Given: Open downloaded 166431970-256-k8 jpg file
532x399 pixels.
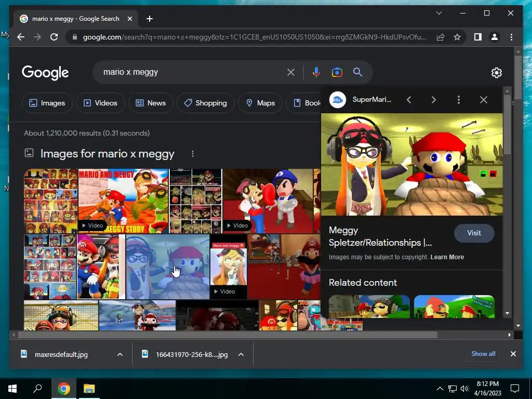Looking at the screenshot, I should click(192, 354).
